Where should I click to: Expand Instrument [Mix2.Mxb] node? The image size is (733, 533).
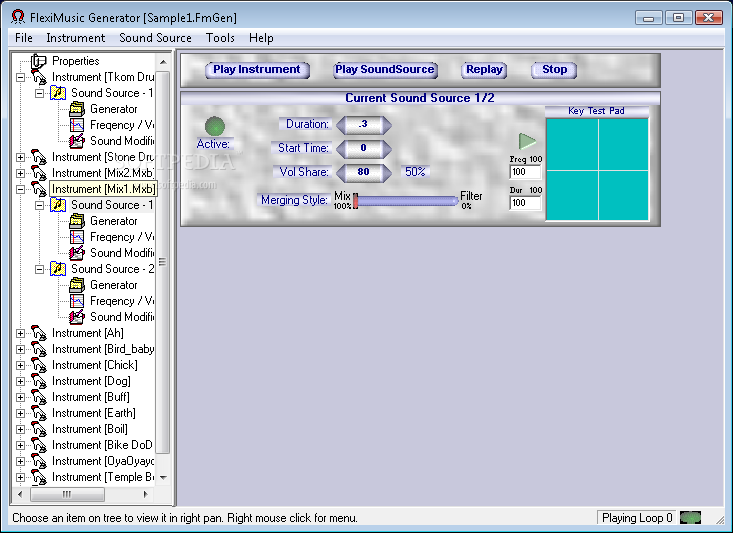(x=21, y=173)
